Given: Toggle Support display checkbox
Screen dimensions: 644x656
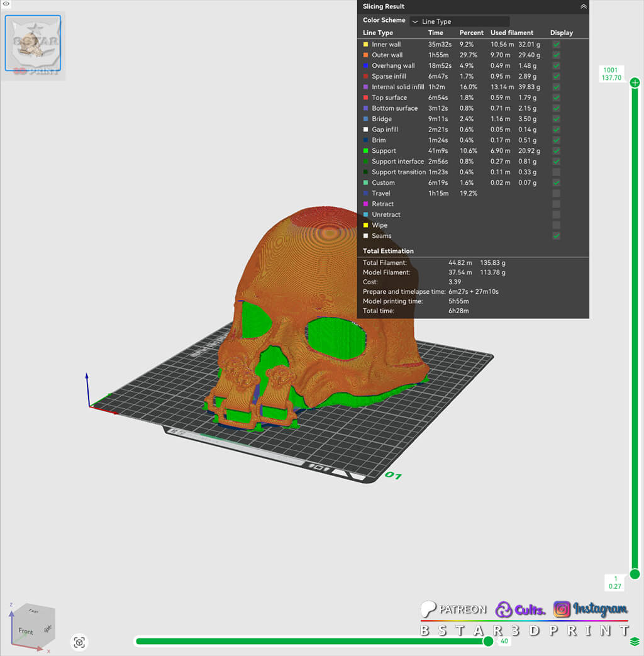Looking at the screenshot, I should coord(556,150).
